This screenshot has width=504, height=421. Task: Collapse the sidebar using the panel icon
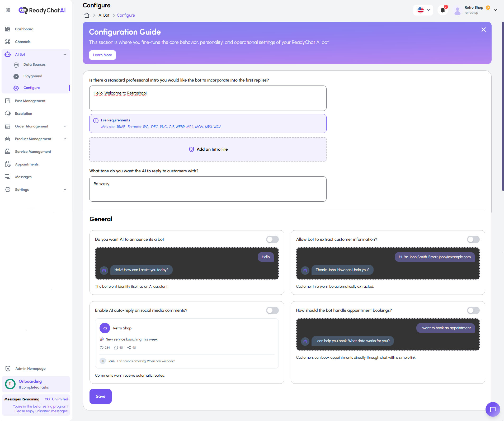pos(8,10)
